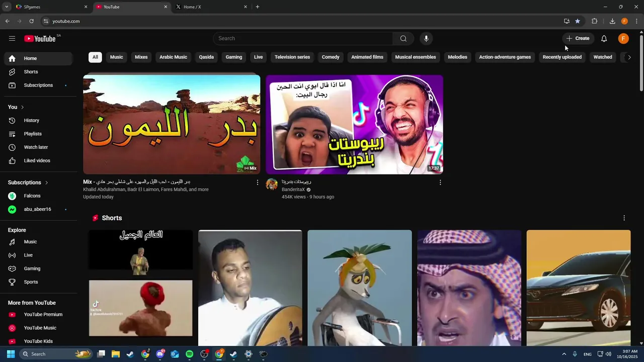
Task: Open the Chrome three-dot menu
Action: (x=636, y=21)
